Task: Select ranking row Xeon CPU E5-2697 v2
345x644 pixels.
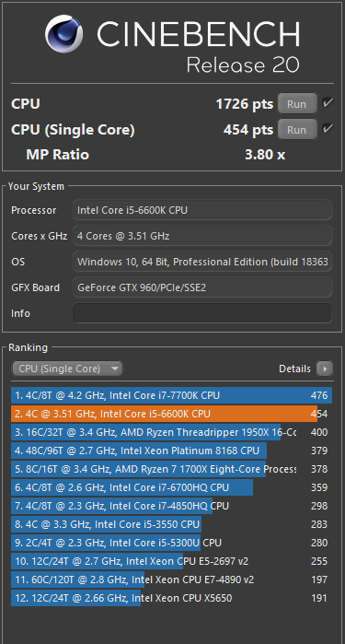Action: (171, 561)
